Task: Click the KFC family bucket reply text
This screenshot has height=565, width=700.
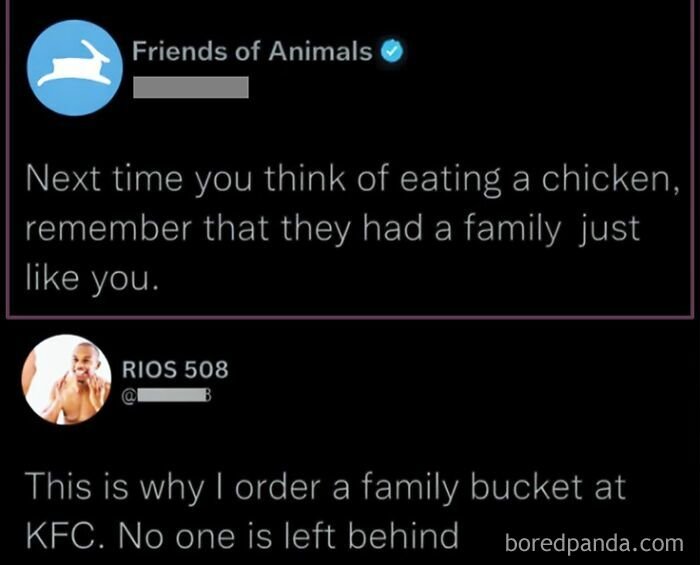Action: coord(326,511)
